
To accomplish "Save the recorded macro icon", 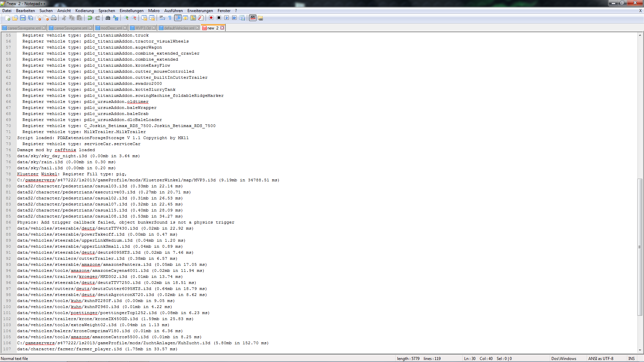I will point(242,18).
